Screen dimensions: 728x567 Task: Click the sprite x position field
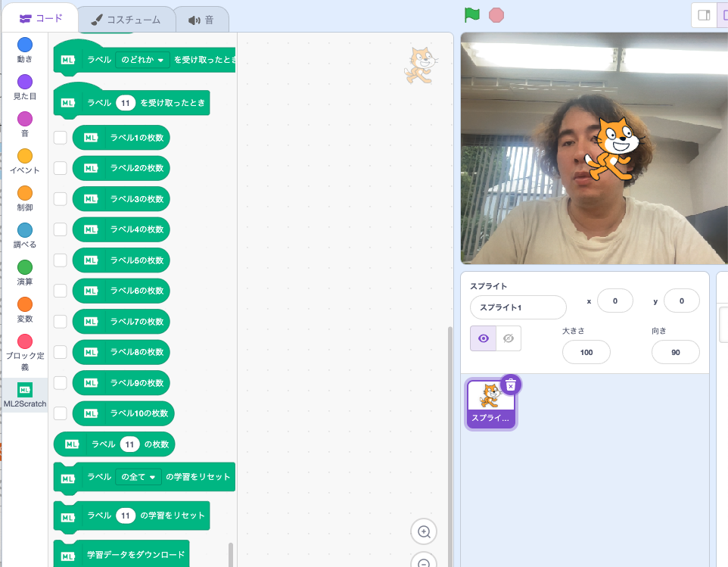(615, 301)
